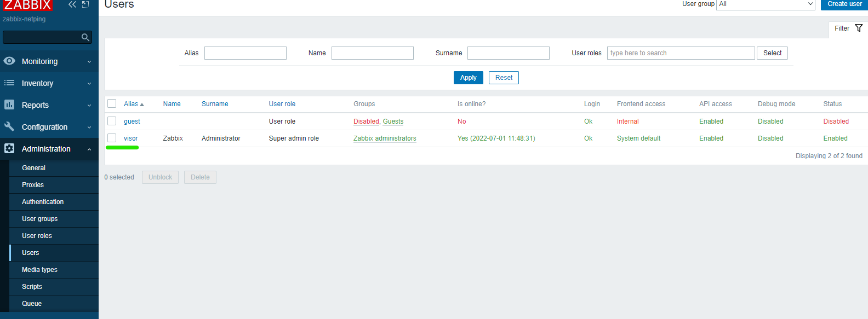Collapse the Administration menu section
Viewport: 868px width, 319px height.
(89, 149)
